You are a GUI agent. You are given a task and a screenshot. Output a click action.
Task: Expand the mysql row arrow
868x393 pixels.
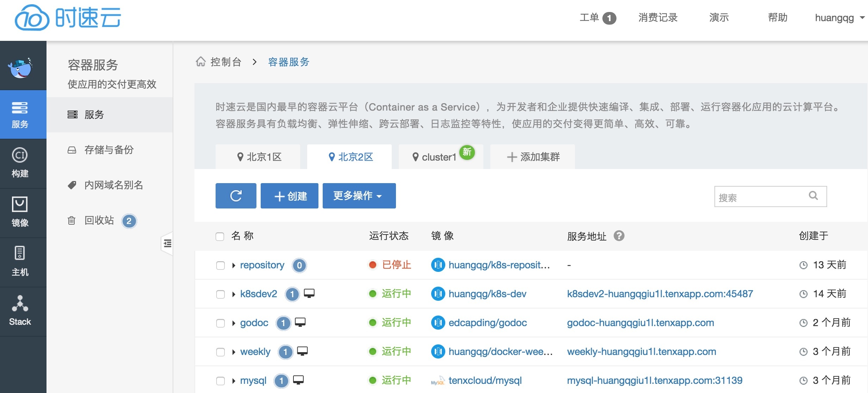pos(234,381)
